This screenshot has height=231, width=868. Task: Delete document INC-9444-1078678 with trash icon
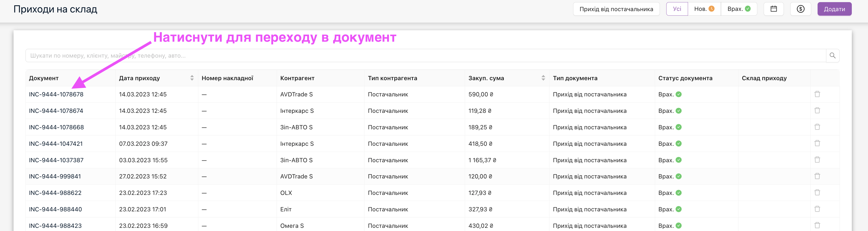click(x=817, y=94)
